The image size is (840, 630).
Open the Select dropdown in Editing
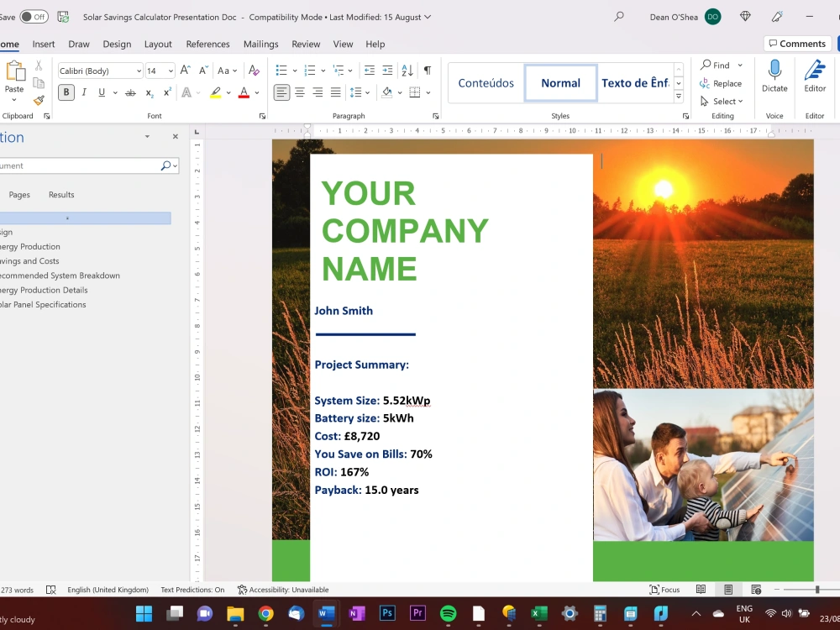point(722,102)
